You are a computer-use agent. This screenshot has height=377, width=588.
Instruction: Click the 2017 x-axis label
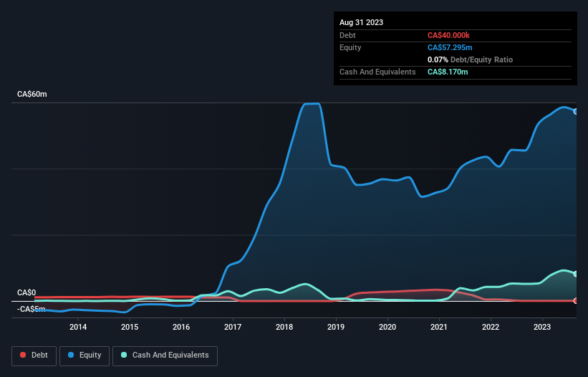233,327
